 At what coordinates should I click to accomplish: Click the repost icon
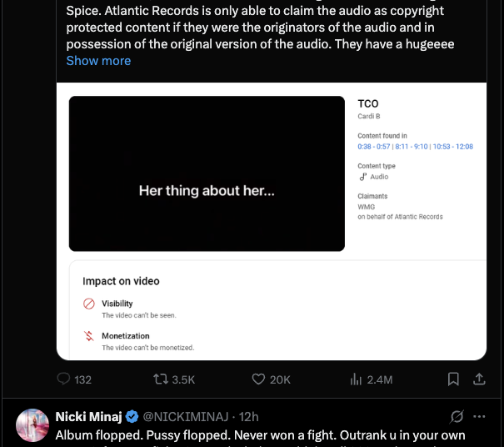(x=162, y=379)
